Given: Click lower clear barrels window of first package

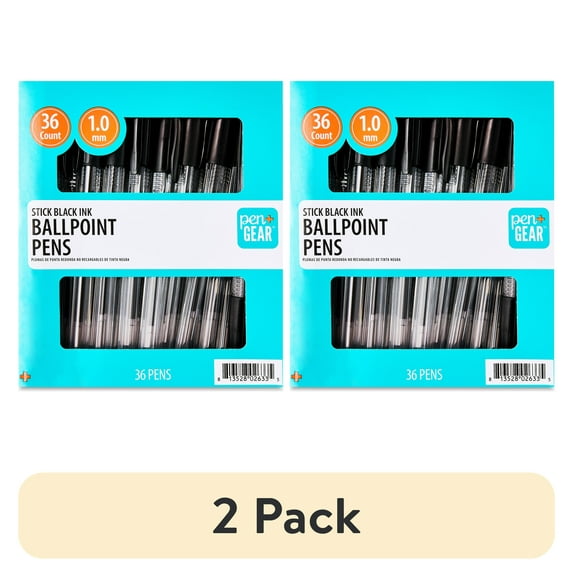Looking at the screenshot, I should [x=153, y=312].
